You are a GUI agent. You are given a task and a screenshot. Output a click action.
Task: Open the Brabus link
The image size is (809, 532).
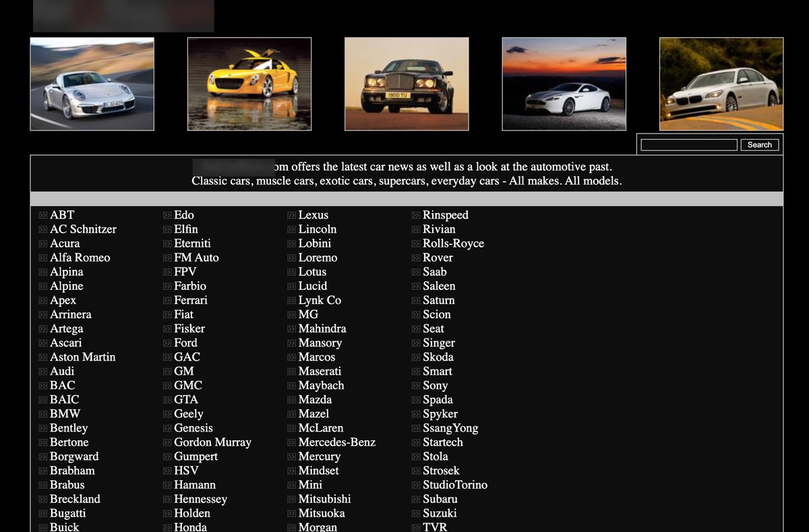(x=67, y=484)
